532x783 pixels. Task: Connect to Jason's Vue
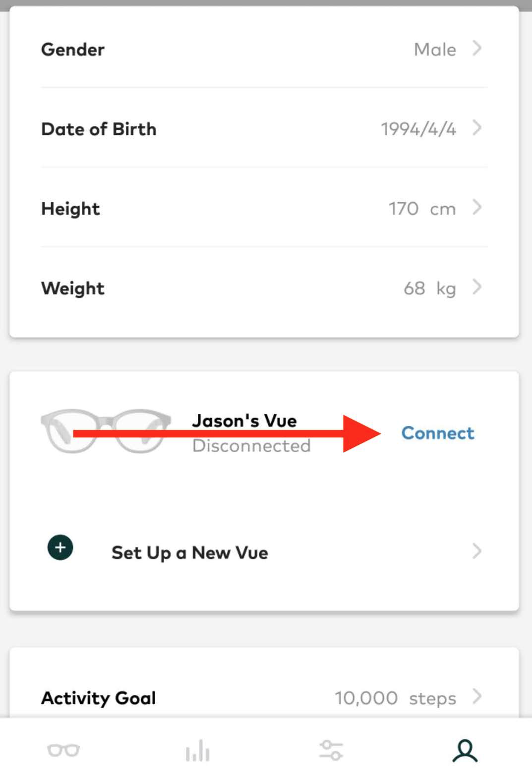pos(438,433)
